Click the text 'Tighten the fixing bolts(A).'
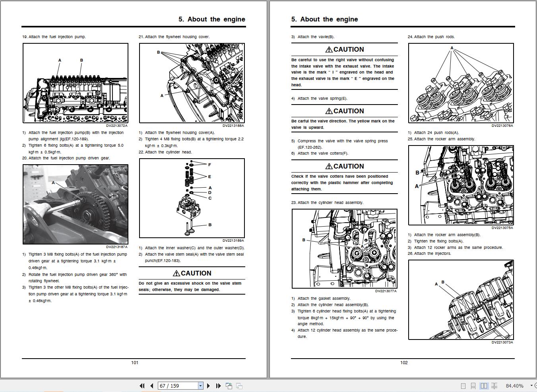537x392 pixels. click(439, 241)
